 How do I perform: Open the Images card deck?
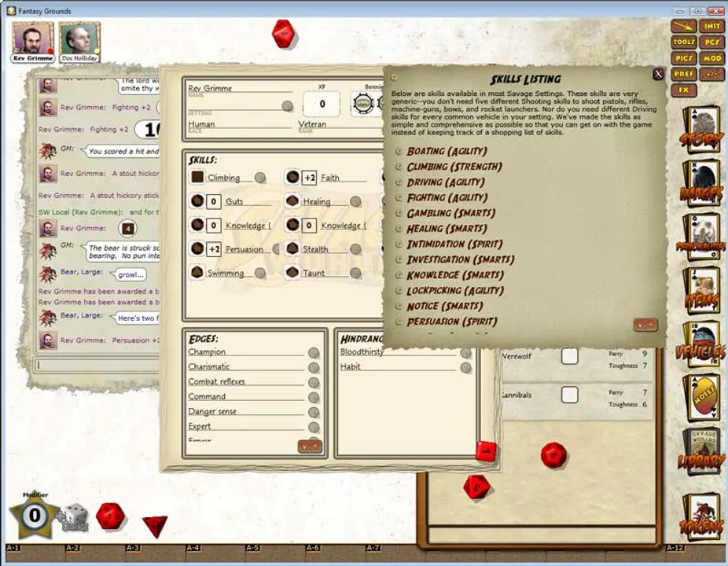(702, 184)
